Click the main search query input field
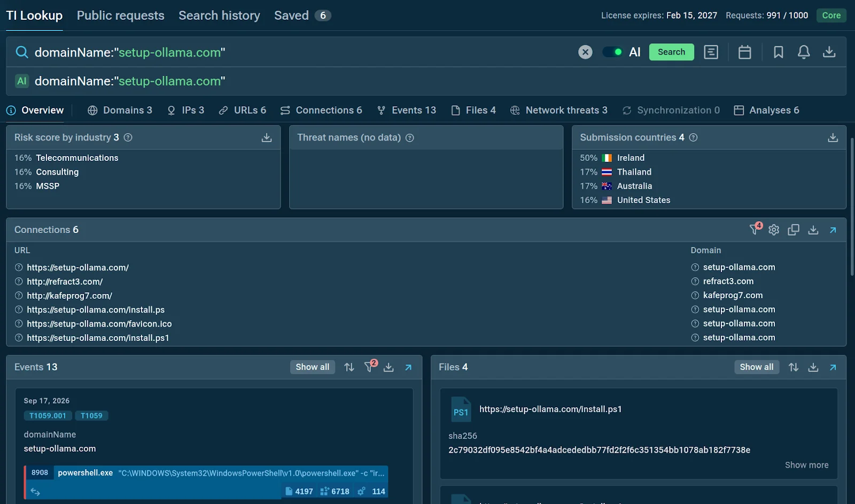The image size is (855, 504). (302, 52)
